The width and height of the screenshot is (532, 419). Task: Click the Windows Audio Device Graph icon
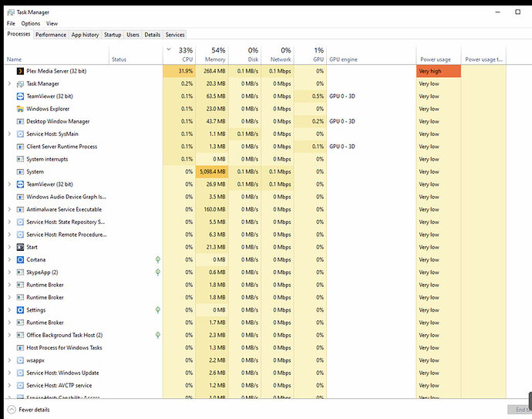(x=20, y=197)
